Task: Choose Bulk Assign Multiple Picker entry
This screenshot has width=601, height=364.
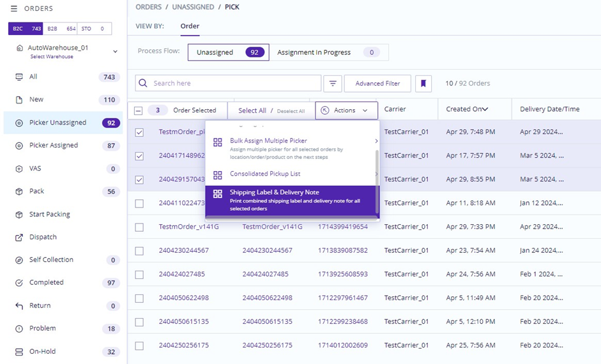Action: click(292, 149)
